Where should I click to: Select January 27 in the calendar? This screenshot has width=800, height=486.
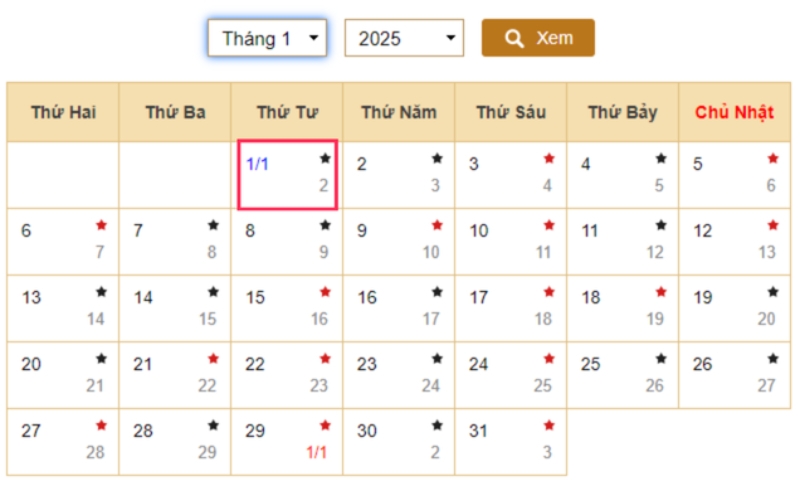(x=63, y=442)
